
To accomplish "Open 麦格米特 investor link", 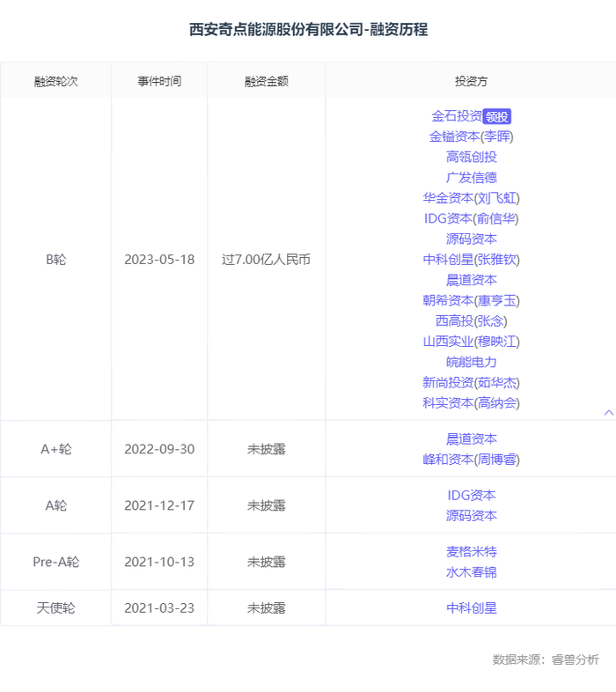I will 472,552.
